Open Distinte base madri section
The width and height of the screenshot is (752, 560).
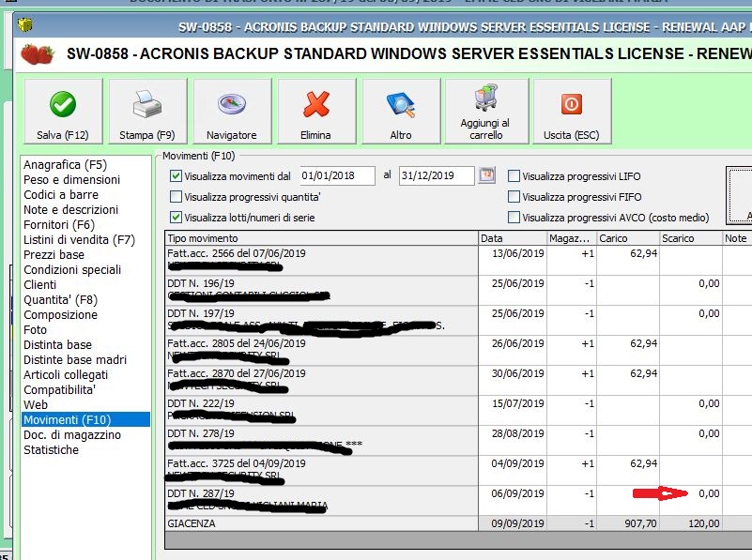tap(75, 360)
